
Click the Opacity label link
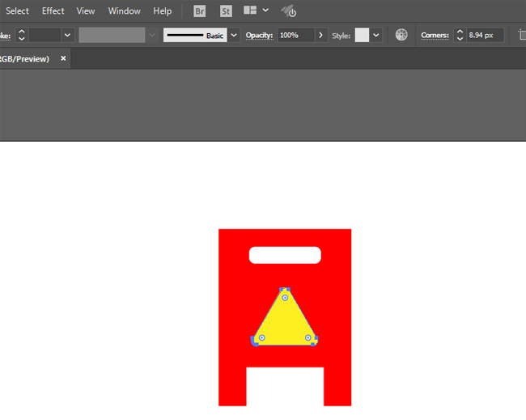click(x=260, y=36)
